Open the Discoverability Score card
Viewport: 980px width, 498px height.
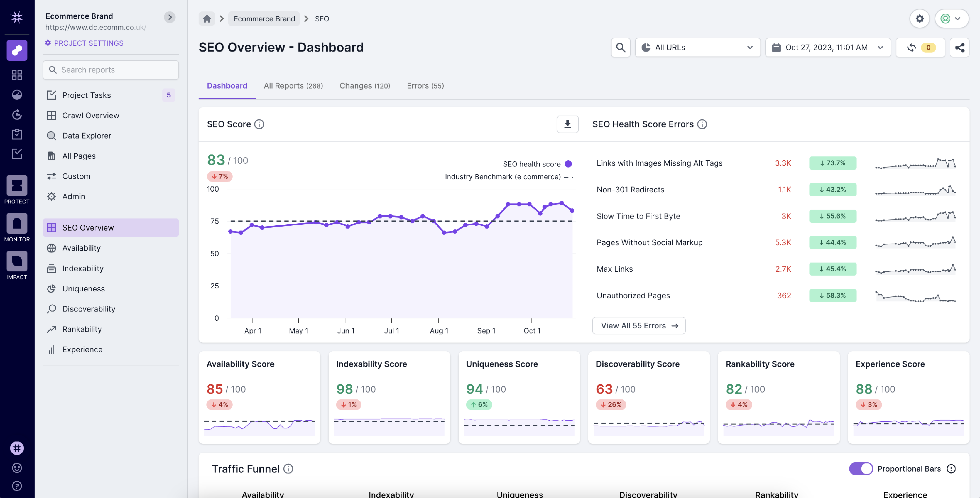[649, 397]
